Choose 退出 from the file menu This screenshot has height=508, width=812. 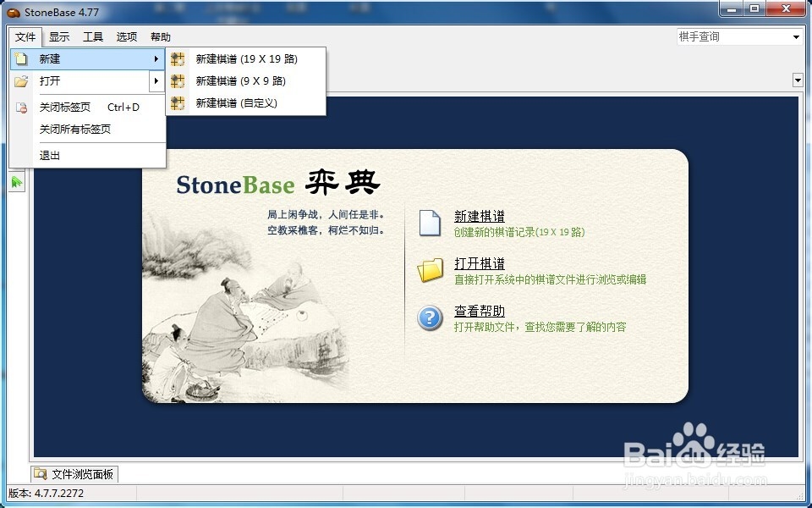click(x=87, y=155)
